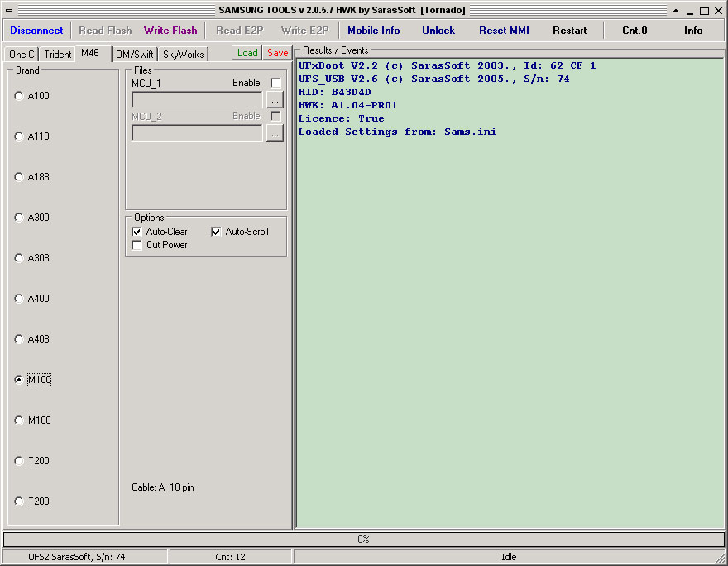Click the 0% progress bar
The image size is (728, 566).
pos(363,540)
